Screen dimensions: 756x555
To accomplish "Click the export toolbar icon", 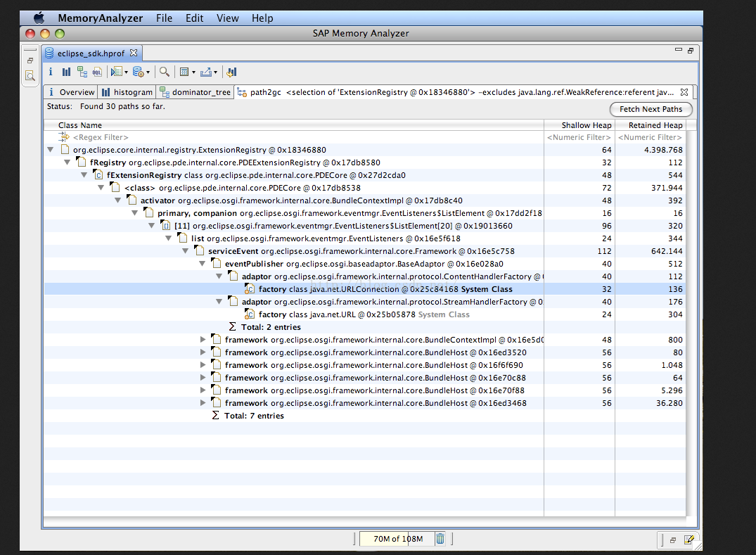I will click(205, 72).
